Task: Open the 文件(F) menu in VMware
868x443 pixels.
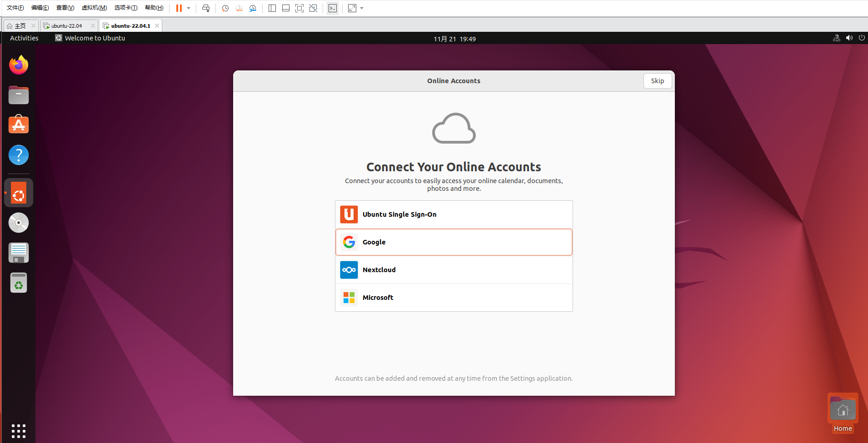Action: pos(15,8)
